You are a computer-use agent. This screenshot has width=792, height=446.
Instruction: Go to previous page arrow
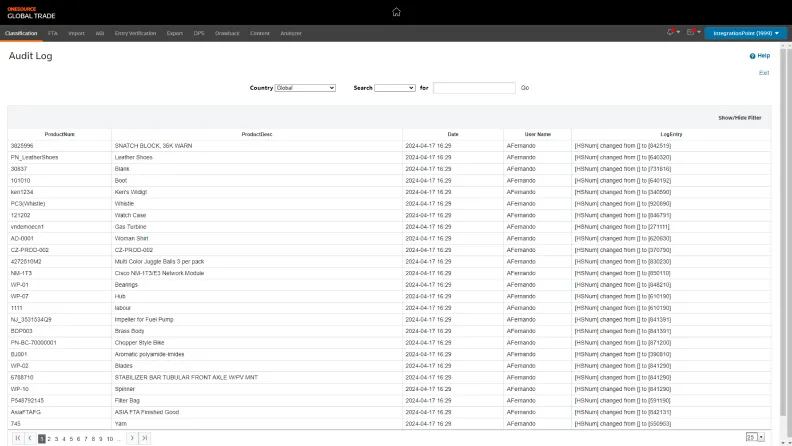pyautogui.click(x=30, y=438)
